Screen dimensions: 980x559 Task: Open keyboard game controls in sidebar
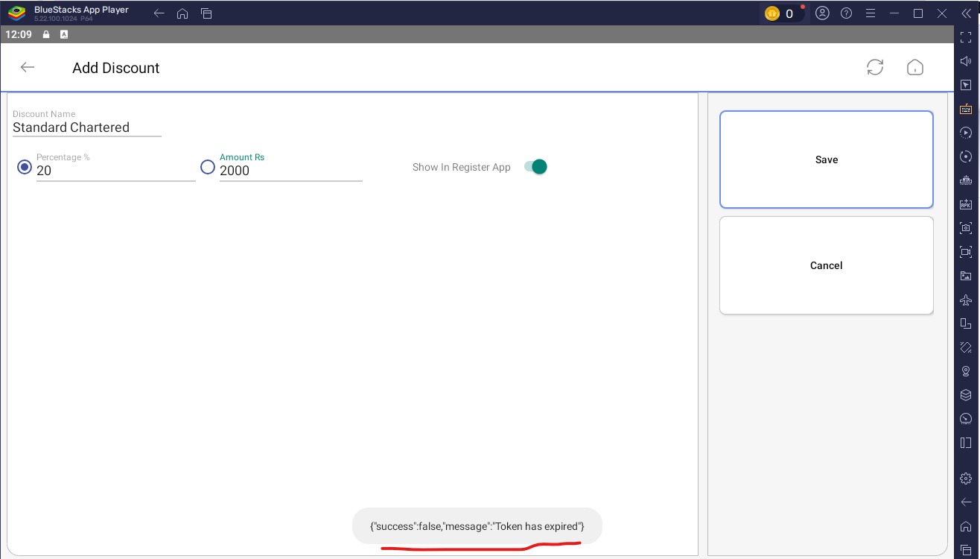(x=966, y=109)
